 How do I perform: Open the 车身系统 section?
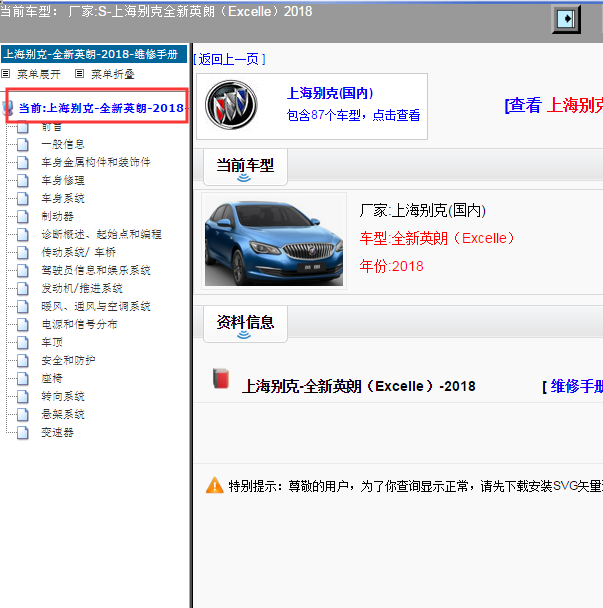(63, 198)
